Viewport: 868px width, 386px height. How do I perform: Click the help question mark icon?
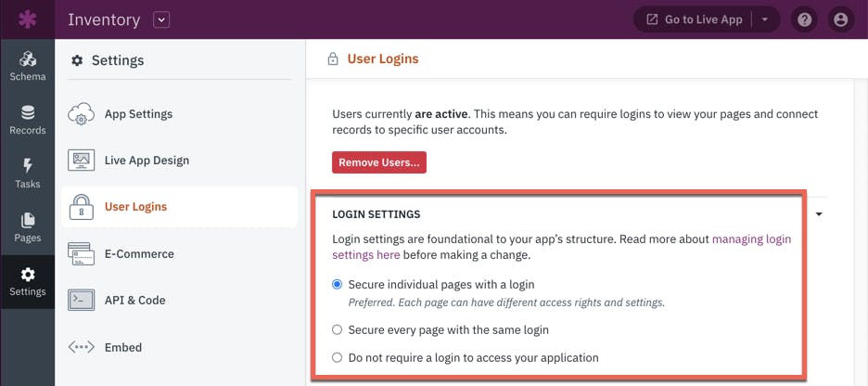(x=804, y=19)
